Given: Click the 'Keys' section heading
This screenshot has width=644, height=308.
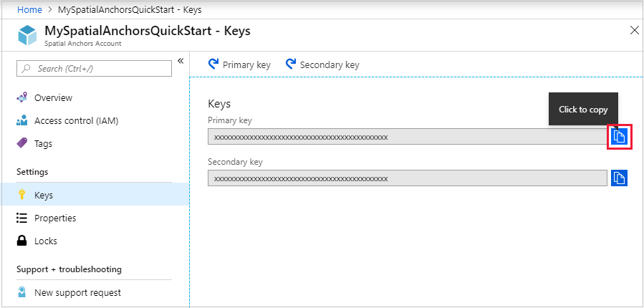Looking at the screenshot, I should click(x=219, y=104).
